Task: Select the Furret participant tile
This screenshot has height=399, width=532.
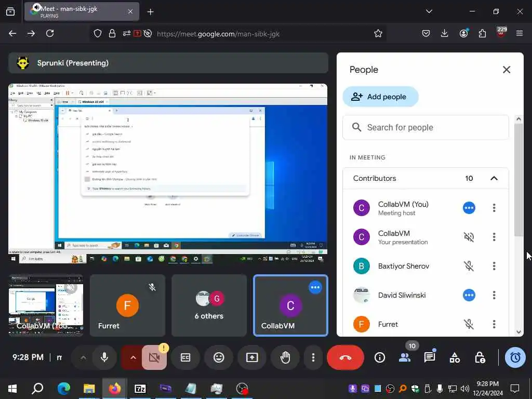Action: 128,305
